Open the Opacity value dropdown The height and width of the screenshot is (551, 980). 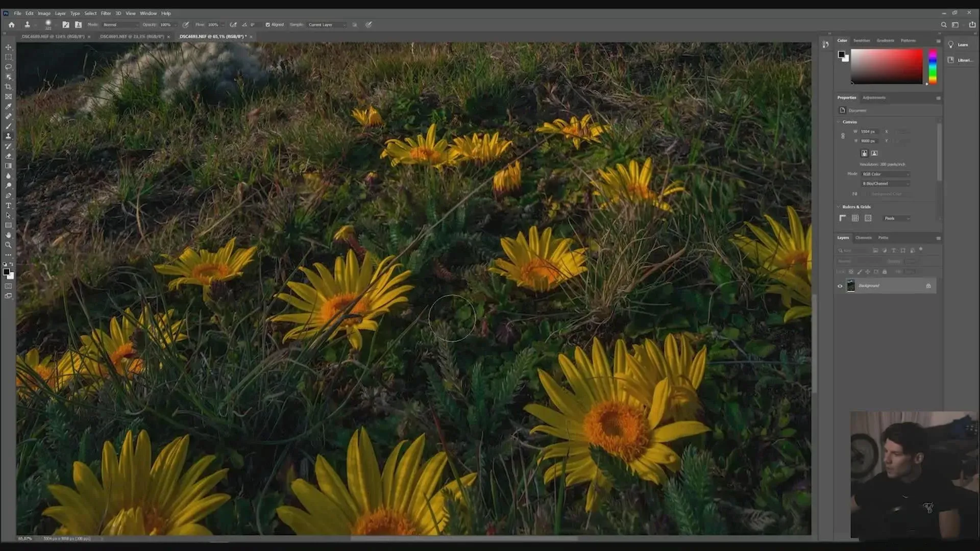176,24
